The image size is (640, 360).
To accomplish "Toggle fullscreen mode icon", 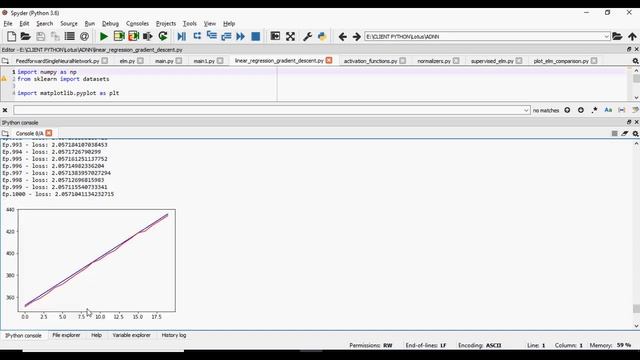I will 290,36.
